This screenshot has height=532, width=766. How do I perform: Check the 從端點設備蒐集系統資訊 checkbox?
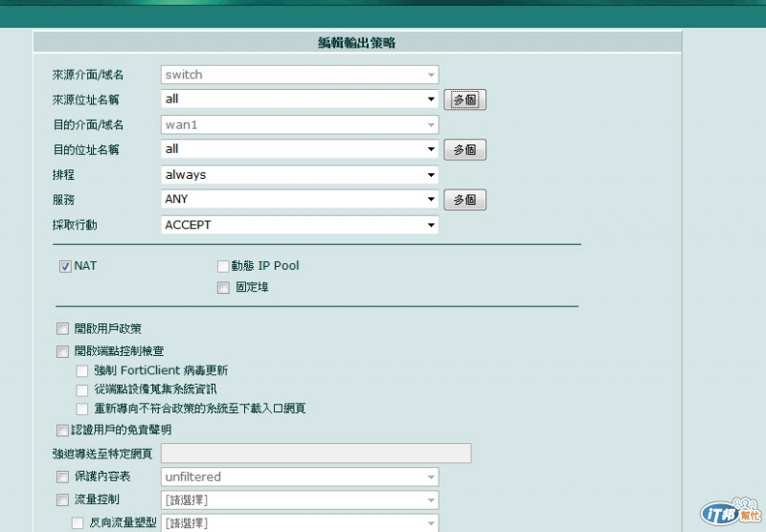[82, 390]
